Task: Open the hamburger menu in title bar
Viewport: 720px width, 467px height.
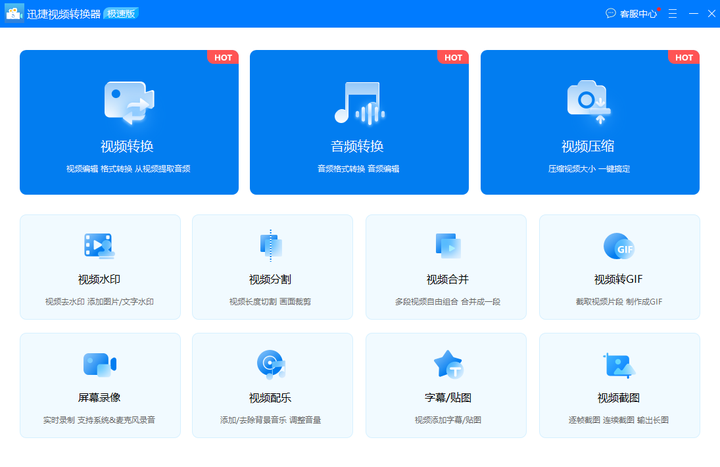Action: tap(673, 14)
